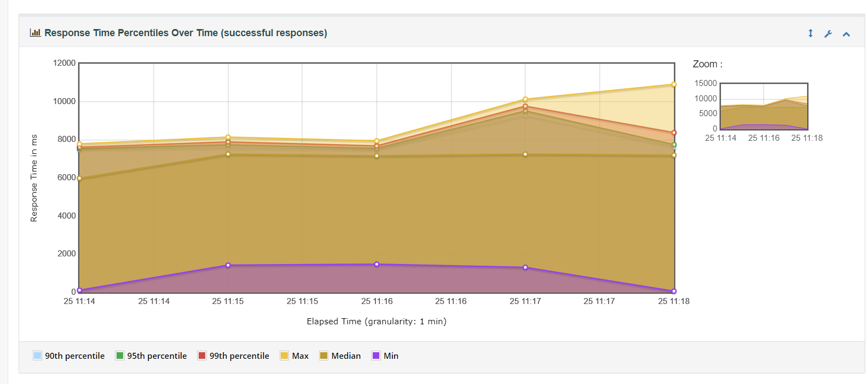Click the Min data point at 25 11:18
This screenshot has width=868, height=384.
(674, 291)
